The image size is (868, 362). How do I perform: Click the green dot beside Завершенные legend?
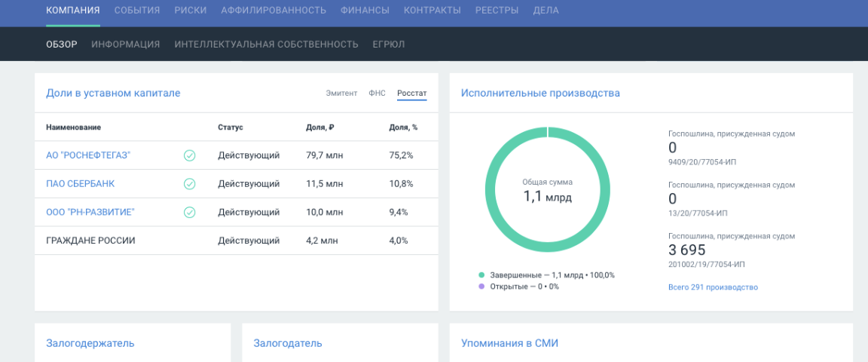[x=481, y=275]
